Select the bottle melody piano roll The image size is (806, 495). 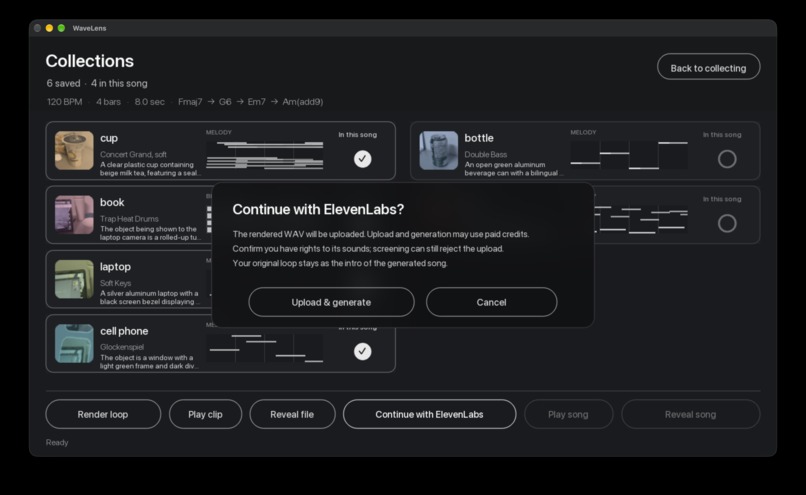click(x=629, y=155)
